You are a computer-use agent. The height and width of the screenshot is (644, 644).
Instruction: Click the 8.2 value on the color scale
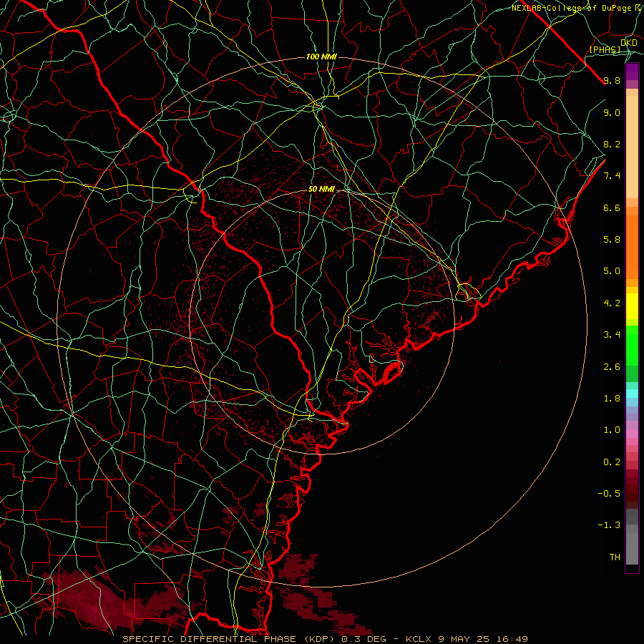[x=612, y=144]
